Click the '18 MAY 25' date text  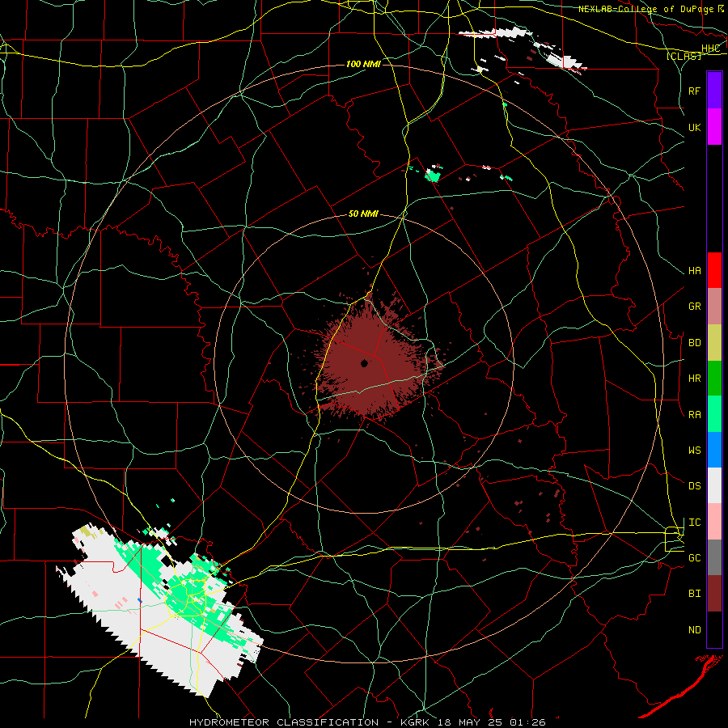(x=471, y=722)
